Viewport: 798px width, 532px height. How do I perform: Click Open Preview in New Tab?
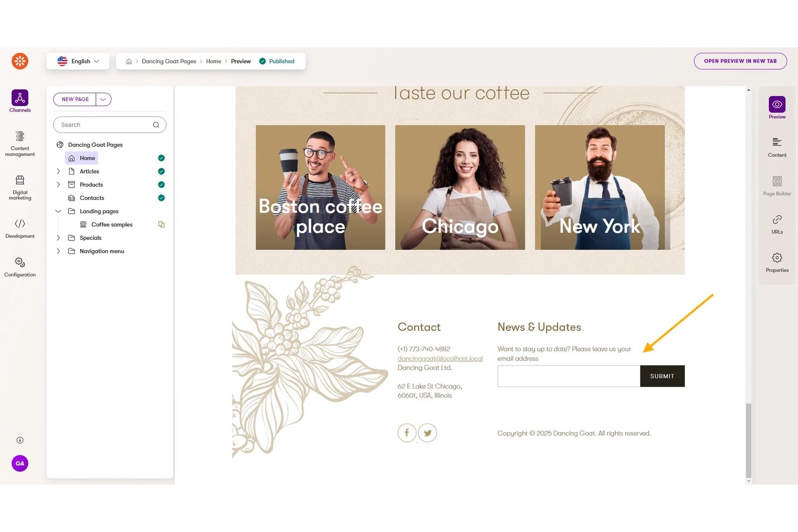(x=740, y=61)
